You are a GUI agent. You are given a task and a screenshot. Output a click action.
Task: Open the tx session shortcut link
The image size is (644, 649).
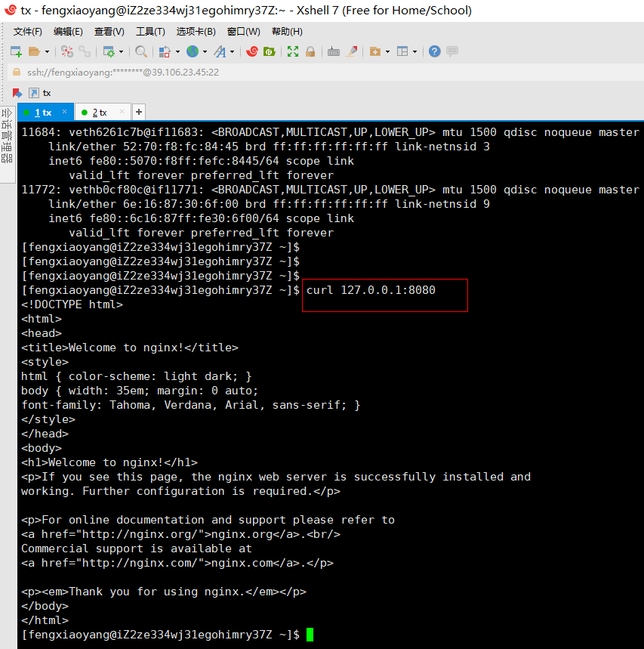tap(40, 93)
